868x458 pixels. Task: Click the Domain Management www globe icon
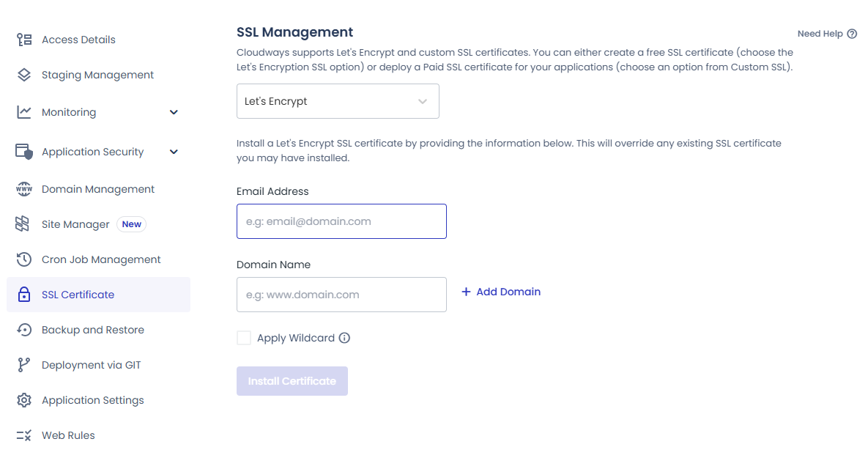coord(23,189)
